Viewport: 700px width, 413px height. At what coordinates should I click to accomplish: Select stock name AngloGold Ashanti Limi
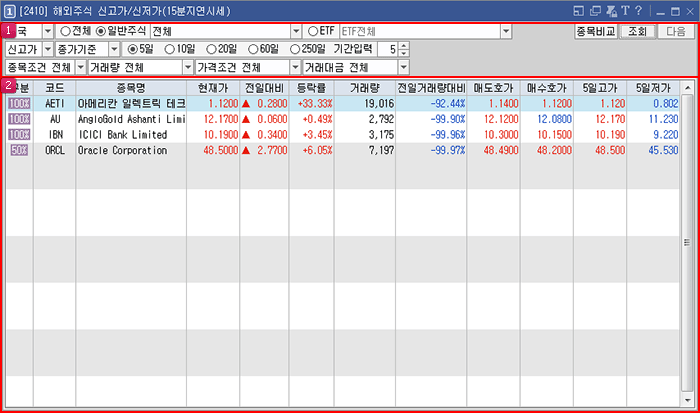131,119
